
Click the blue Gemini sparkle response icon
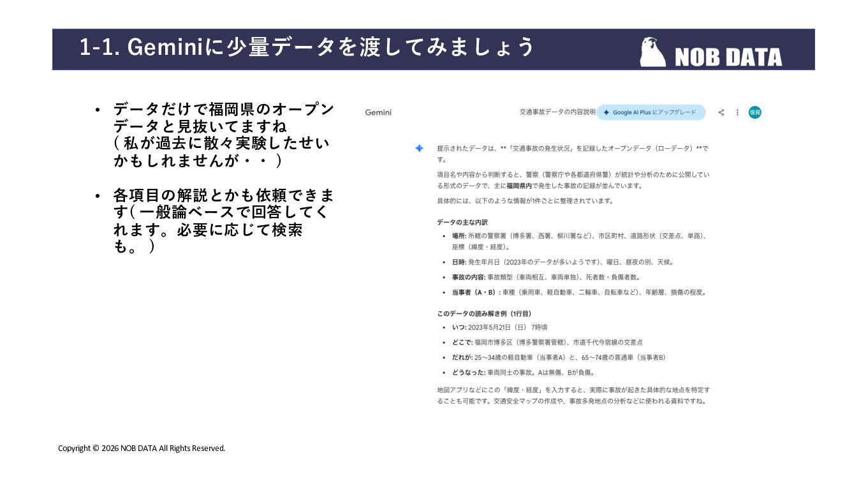click(419, 148)
